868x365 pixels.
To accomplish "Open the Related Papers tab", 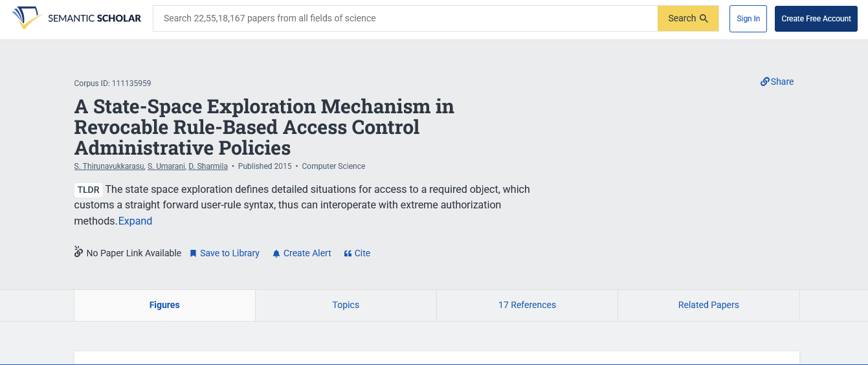I will [708, 305].
